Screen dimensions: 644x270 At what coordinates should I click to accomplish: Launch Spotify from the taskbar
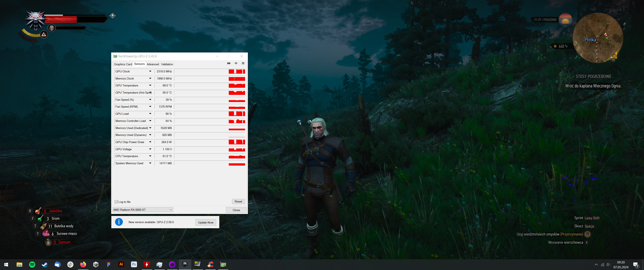coord(32,265)
